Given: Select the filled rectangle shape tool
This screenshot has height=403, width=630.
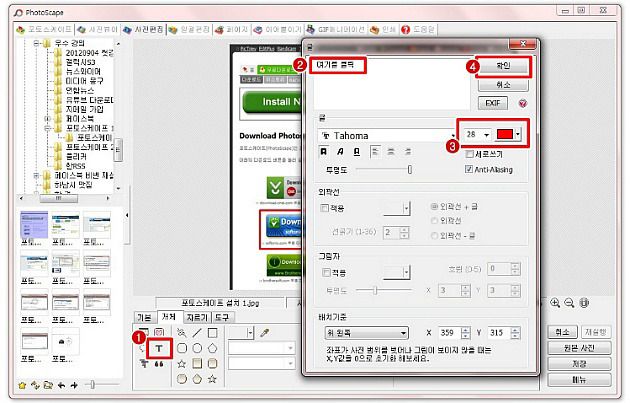Looking at the screenshot, I should 197,364.
